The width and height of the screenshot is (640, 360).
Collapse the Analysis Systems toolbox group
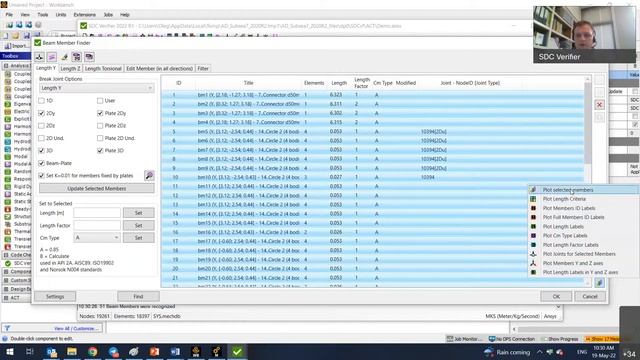click(x=6, y=66)
